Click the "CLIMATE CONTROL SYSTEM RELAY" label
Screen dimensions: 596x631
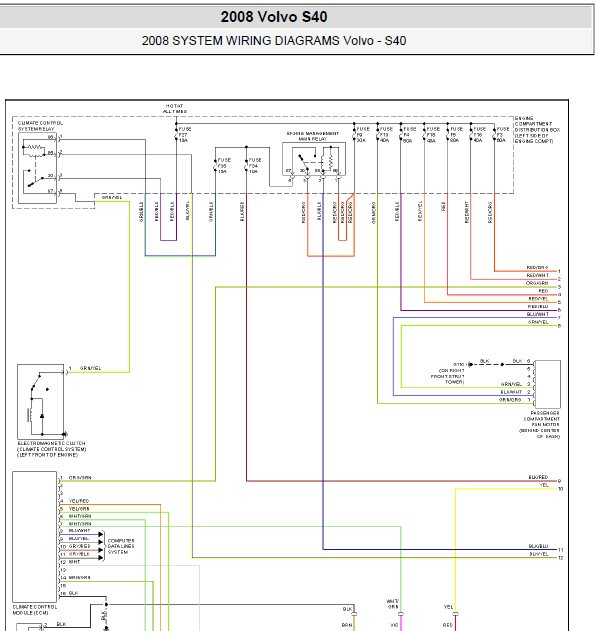[x=40, y=126]
